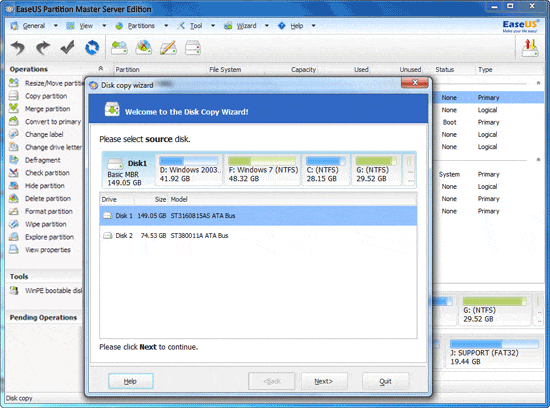This screenshot has height=408, width=550.
Task: Click the Copy partition icon in Operations
Action: [14, 96]
